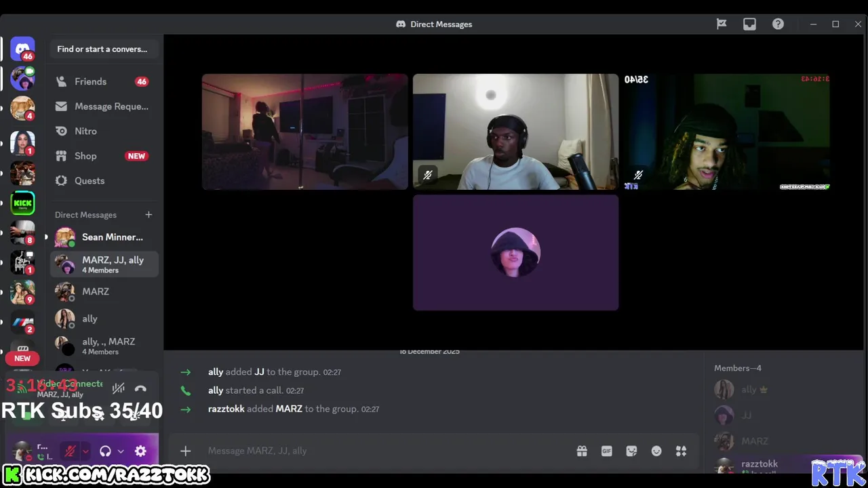Image resolution: width=868 pixels, height=488 pixels.
Task: Open the Apps launcher icon
Action: tap(682, 451)
